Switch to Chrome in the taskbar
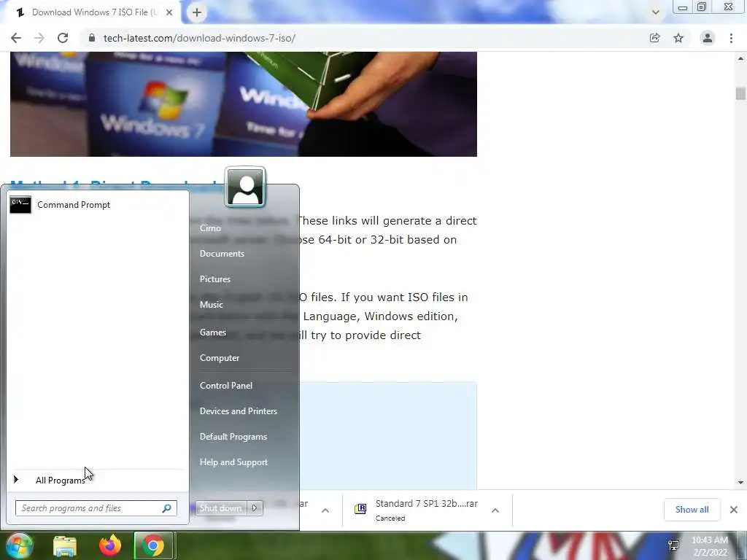747x560 pixels. click(x=153, y=545)
